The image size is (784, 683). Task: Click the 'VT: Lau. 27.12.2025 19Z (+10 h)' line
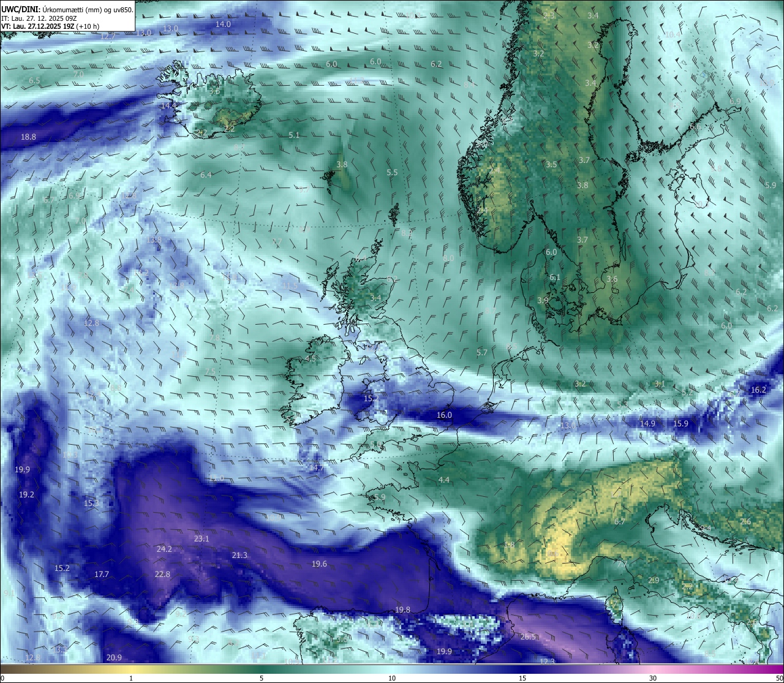(x=50, y=26)
